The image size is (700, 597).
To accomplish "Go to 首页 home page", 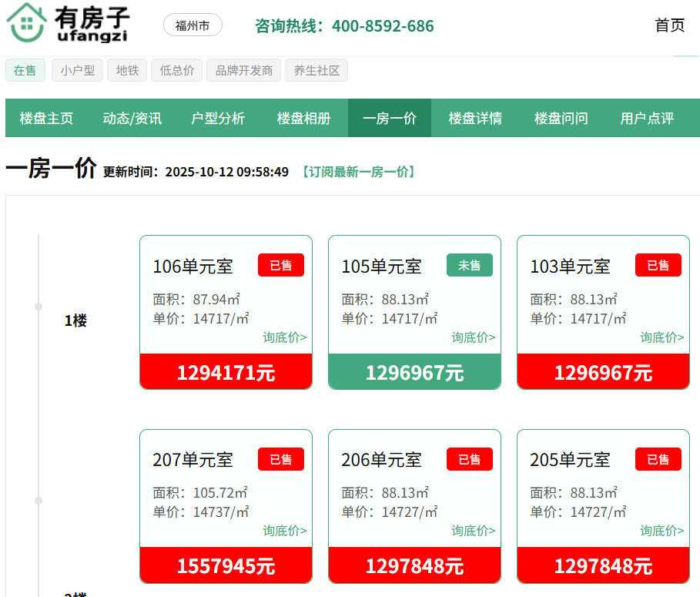I will (669, 25).
